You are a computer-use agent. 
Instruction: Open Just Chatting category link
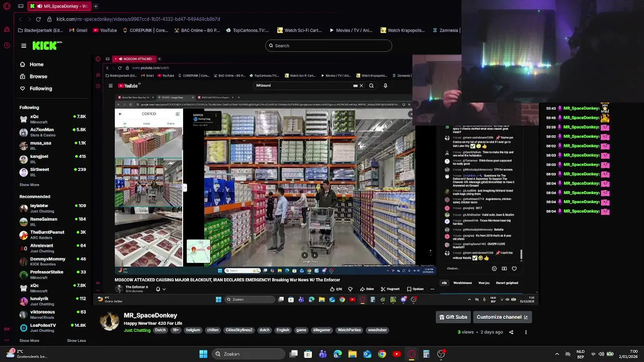point(137,330)
